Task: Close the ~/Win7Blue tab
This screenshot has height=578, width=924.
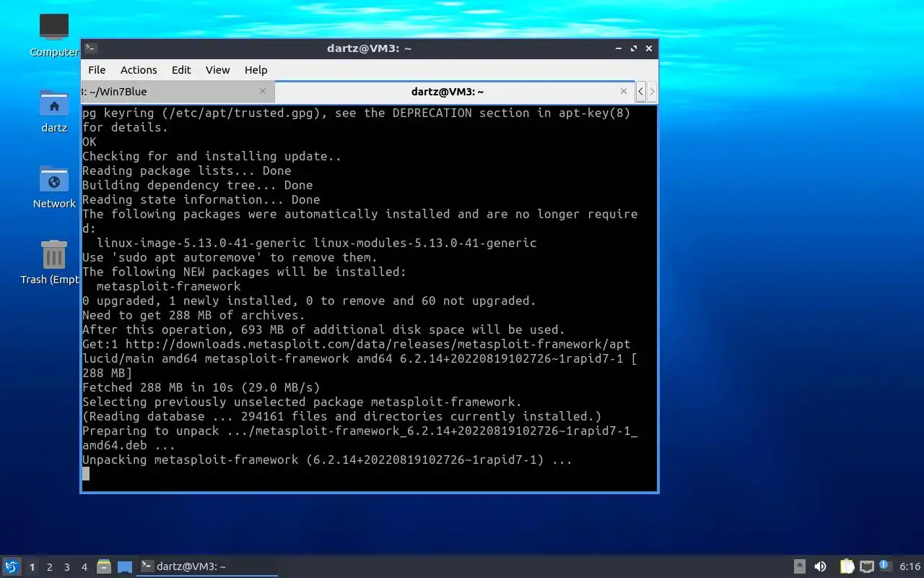Action: click(263, 91)
